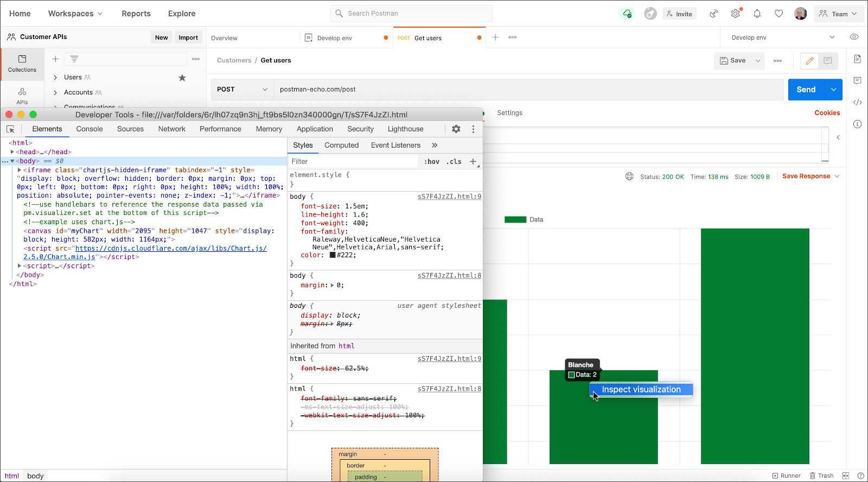This screenshot has width=868, height=482.
Task: Click the environment quick look eye icon
Action: click(854, 37)
